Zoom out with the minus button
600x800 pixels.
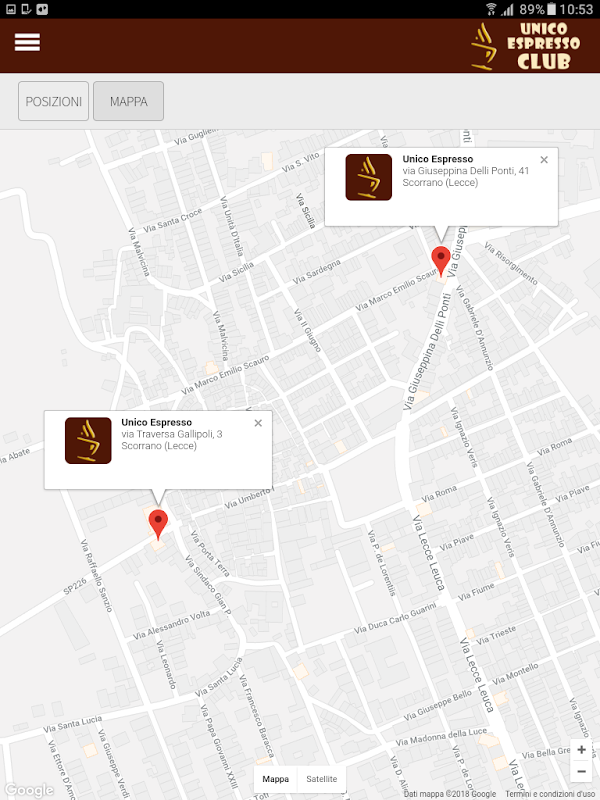581,771
